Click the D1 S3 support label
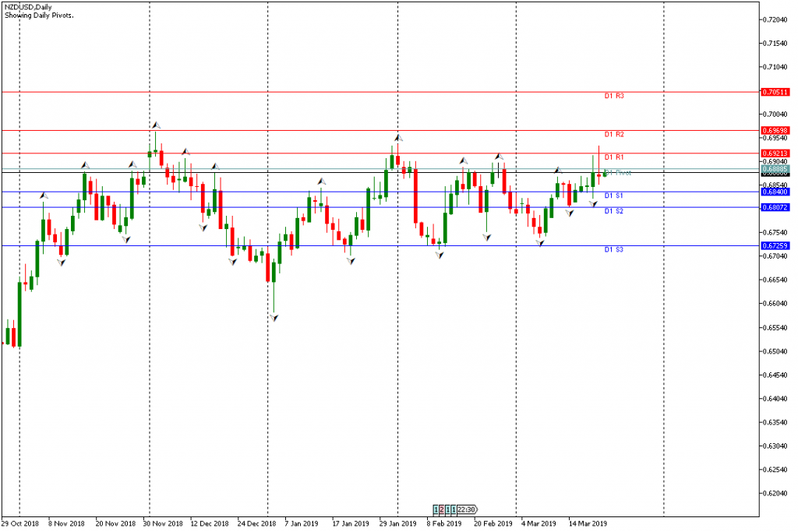Image resolution: width=798 pixels, height=532 pixels. pyautogui.click(x=614, y=249)
